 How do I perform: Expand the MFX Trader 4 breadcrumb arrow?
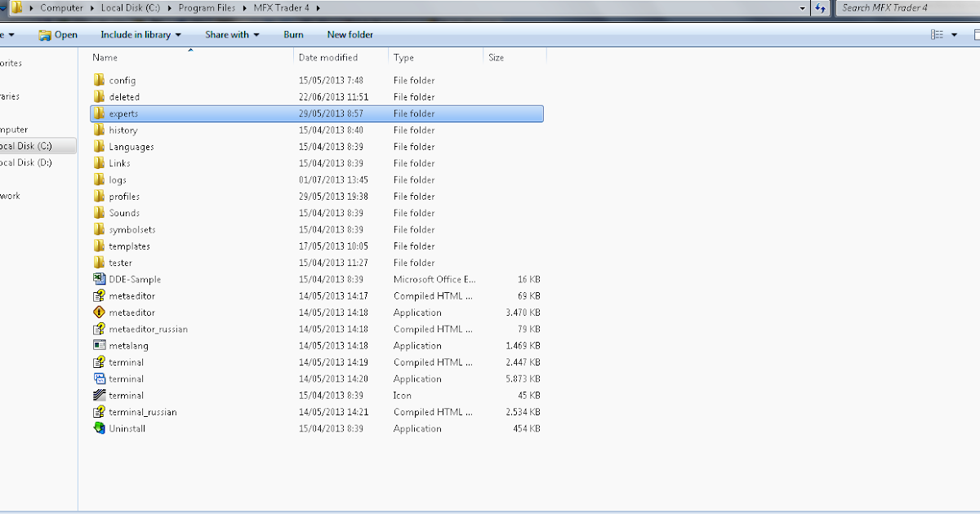pyautogui.click(x=317, y=7)
